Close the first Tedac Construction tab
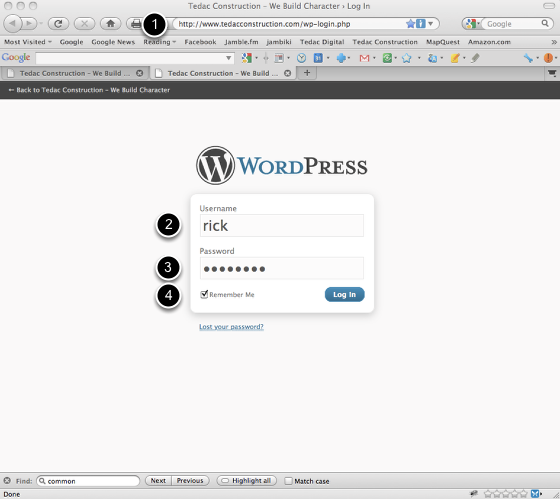560x499 pixels. tap(140, 73)
